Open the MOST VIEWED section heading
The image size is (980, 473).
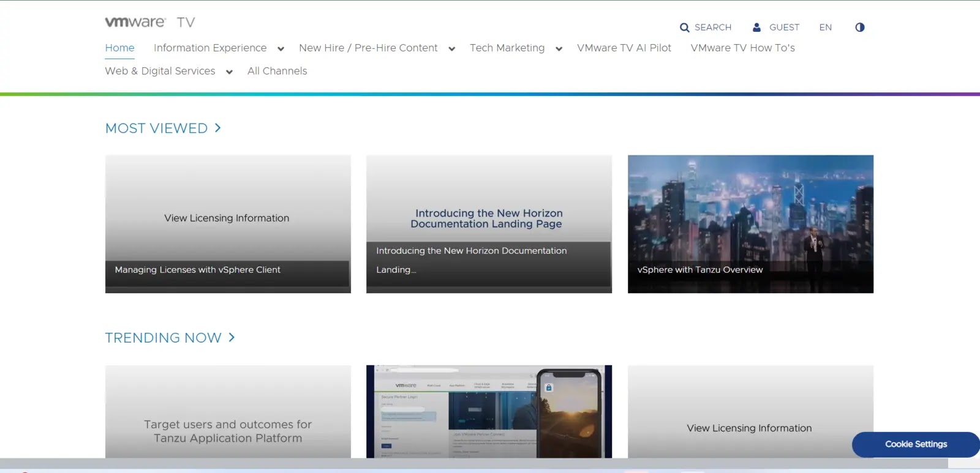pos(156,128)
